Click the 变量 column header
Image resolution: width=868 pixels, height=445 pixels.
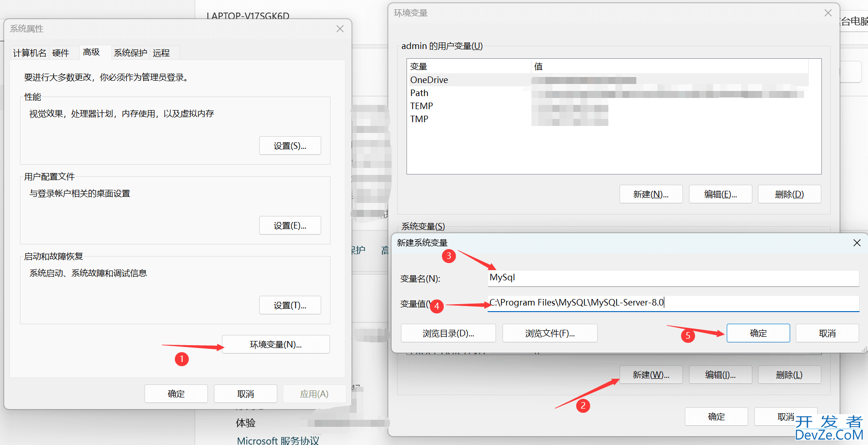tap(469, 66)
